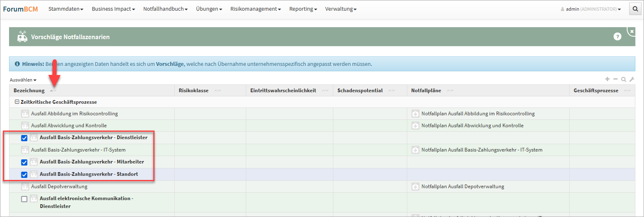This screenshot has height=217, width=644.
Task: Click scenario icon beside Ausfall Abwicklung und Kontrolle
Action: (25, 126)
